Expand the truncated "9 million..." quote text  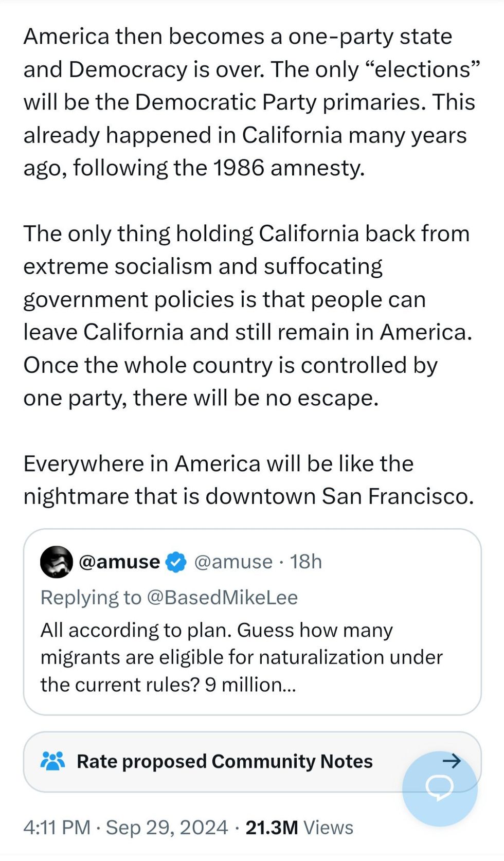[251, 685]
